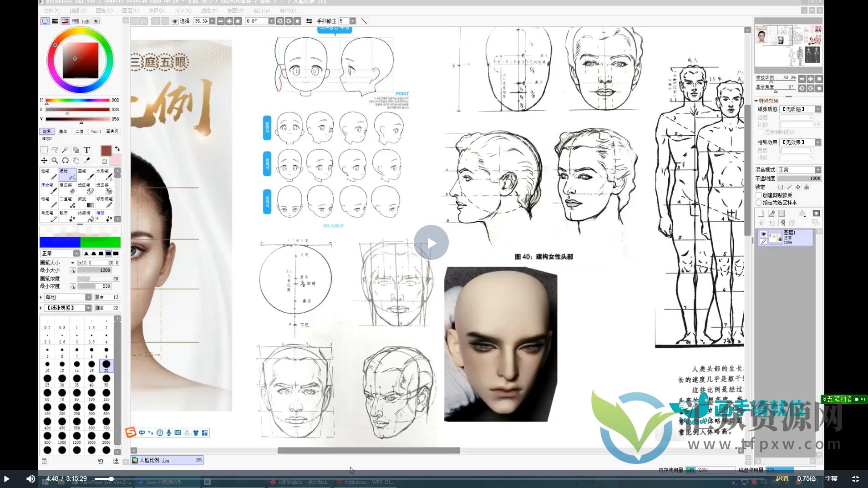Select the 基本 brush group tab

(63, 131)
